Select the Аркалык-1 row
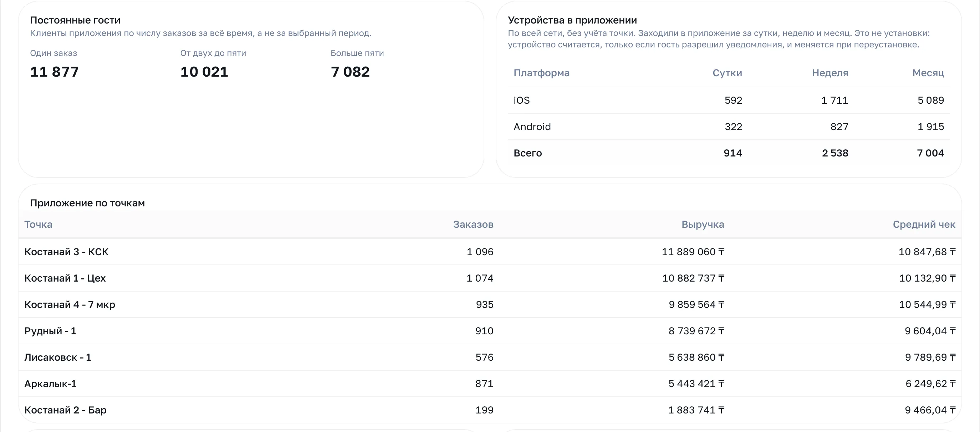This screenshot has width=980, height=432. click(490, 384)
